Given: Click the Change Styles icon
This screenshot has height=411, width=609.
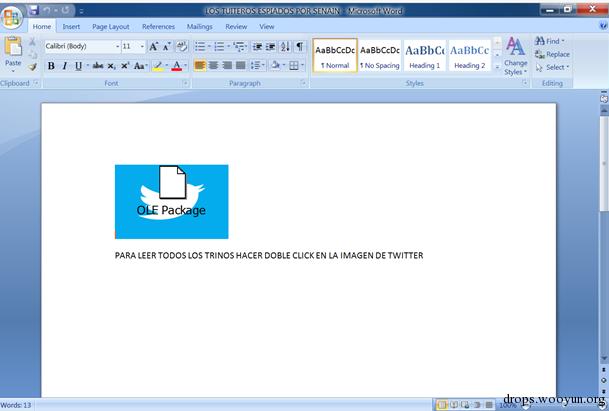Looking at the screenshot, I should pos(515,56).
